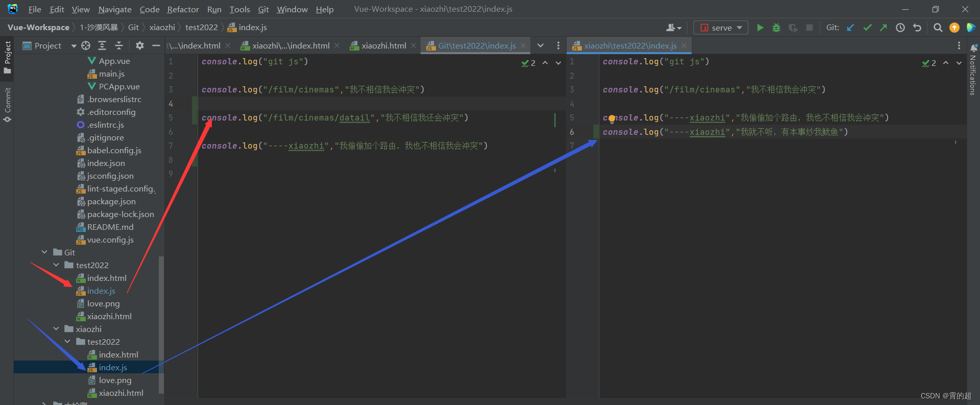The height and width of the screenshot is (405, 980).
Task: Hide the Project tool window
Action: click(x=156, y=45)
